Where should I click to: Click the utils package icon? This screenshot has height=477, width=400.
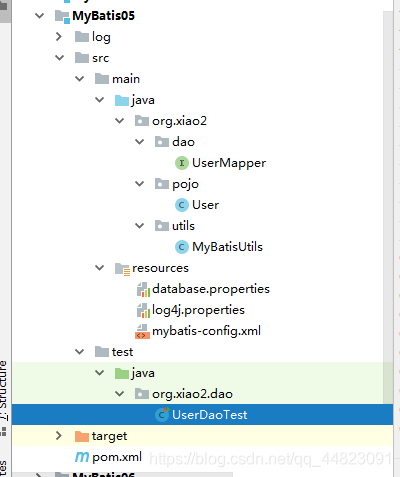162,226
